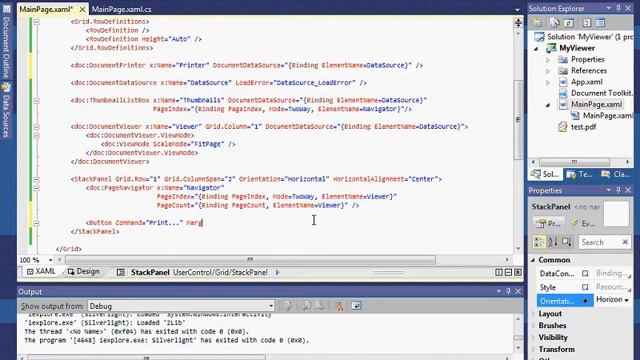Click horizontal split view icon
The image size is (640, 360).
tap(509, 272)
